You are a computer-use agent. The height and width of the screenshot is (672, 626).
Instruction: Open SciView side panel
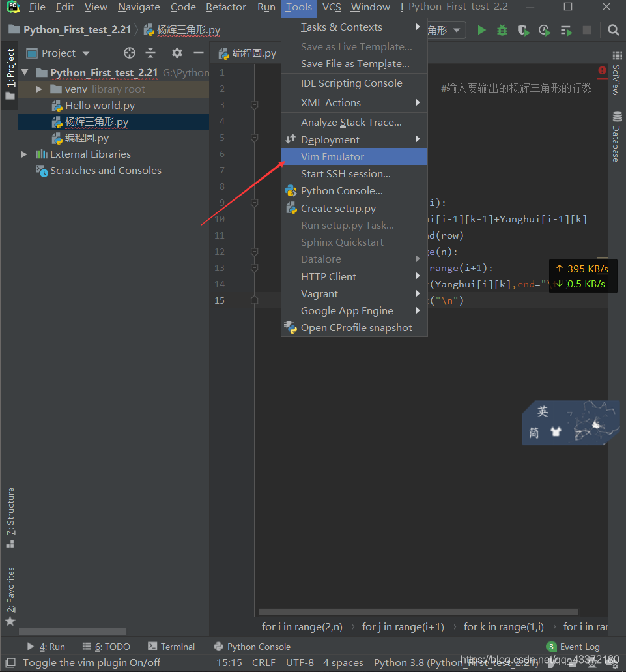tap(617, 74)
